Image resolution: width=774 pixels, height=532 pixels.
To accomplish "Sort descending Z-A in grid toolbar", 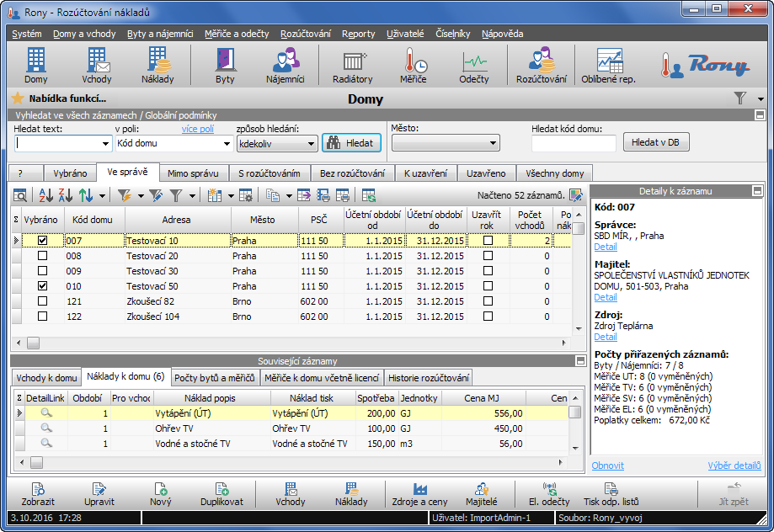I will [x=65, y=195].
